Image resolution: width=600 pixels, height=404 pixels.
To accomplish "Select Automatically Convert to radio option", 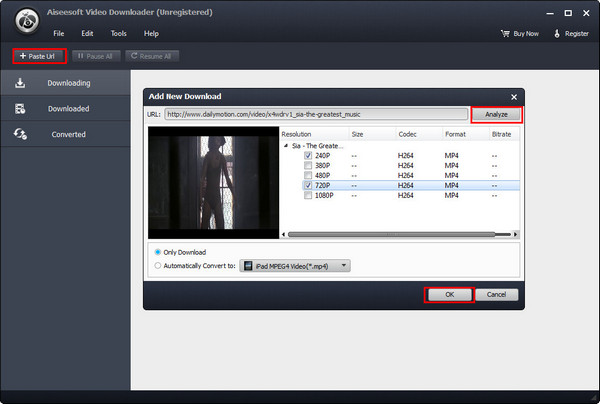I will coord(157,265).
